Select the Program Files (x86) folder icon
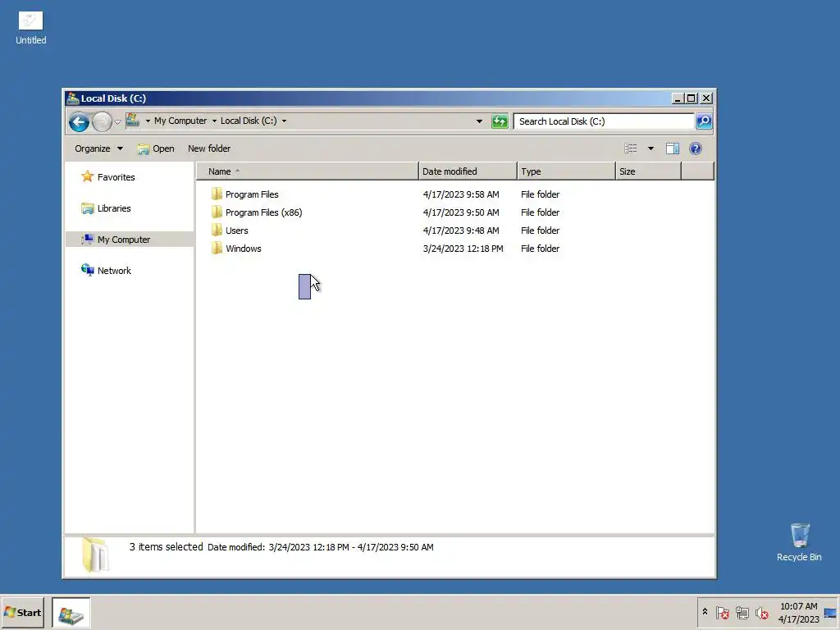Viewport: 840px width, 630px height. (217, 212)
